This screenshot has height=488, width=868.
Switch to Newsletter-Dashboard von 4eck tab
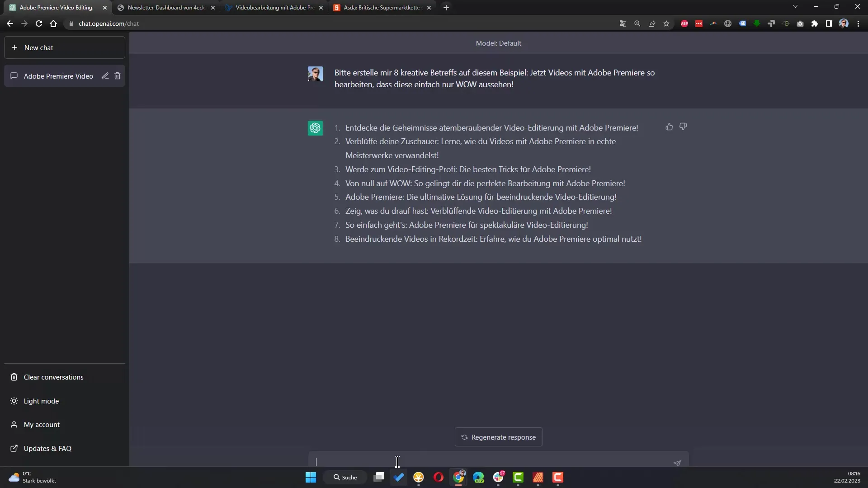click(166, 8)
